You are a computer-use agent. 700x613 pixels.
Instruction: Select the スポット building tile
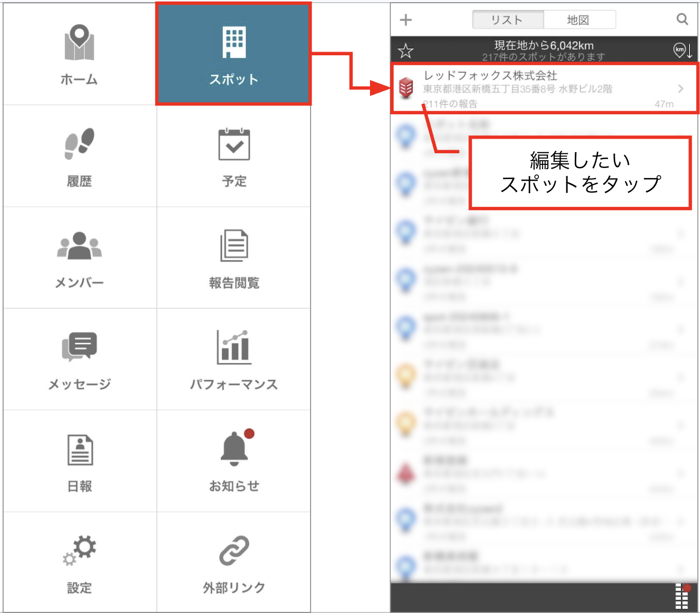click(x=234, y=54)
